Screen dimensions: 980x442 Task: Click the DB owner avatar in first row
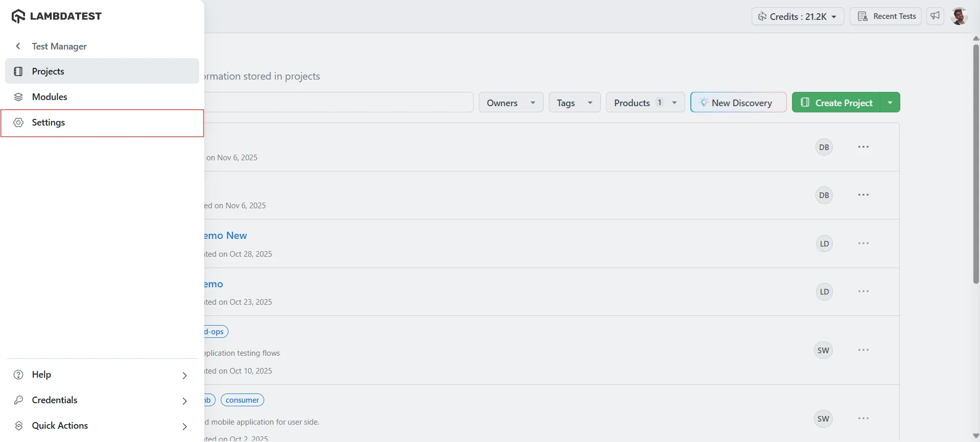pyautogui.click(x=824, y=148)
